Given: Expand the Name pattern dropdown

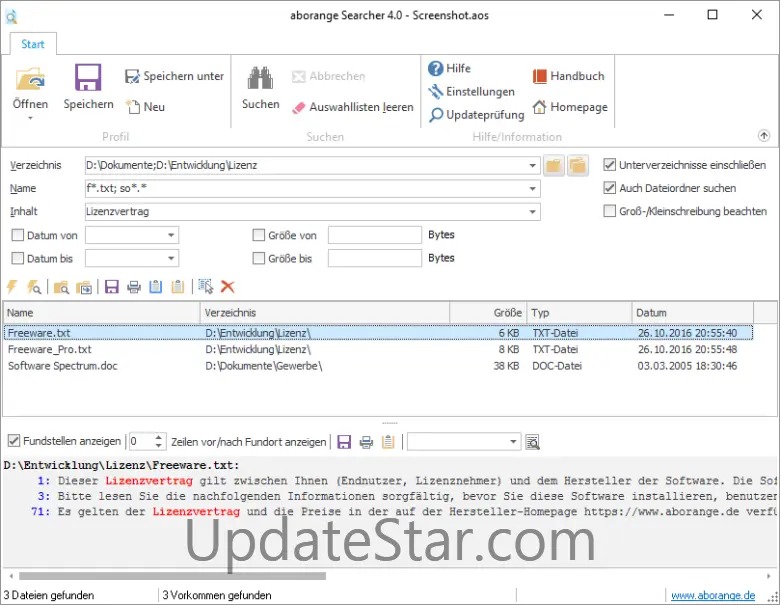Looking at the screenshot, I should pyautogui.click(x=532, y=189).
